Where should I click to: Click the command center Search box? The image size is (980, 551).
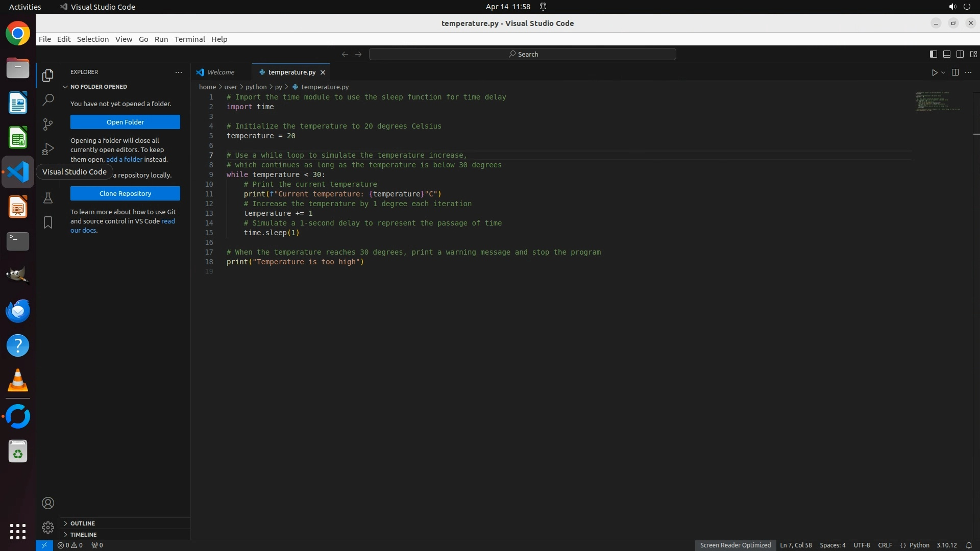[x=523, y=54]
